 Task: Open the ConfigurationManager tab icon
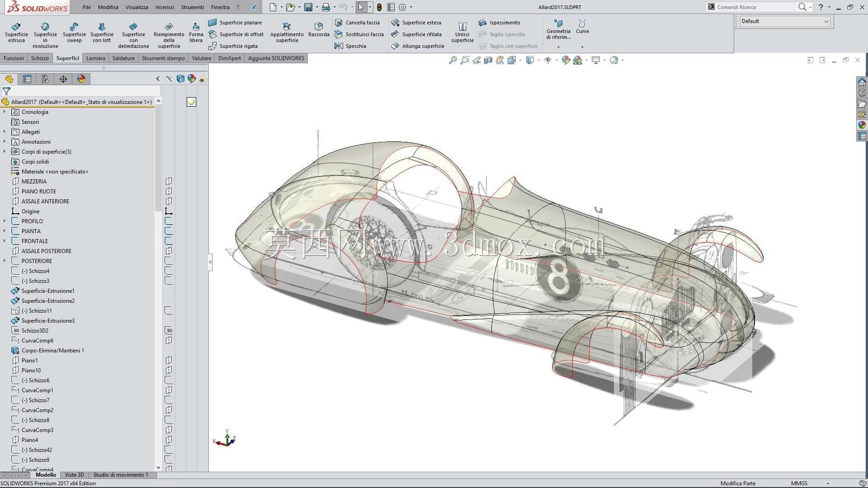pos(45,79)
